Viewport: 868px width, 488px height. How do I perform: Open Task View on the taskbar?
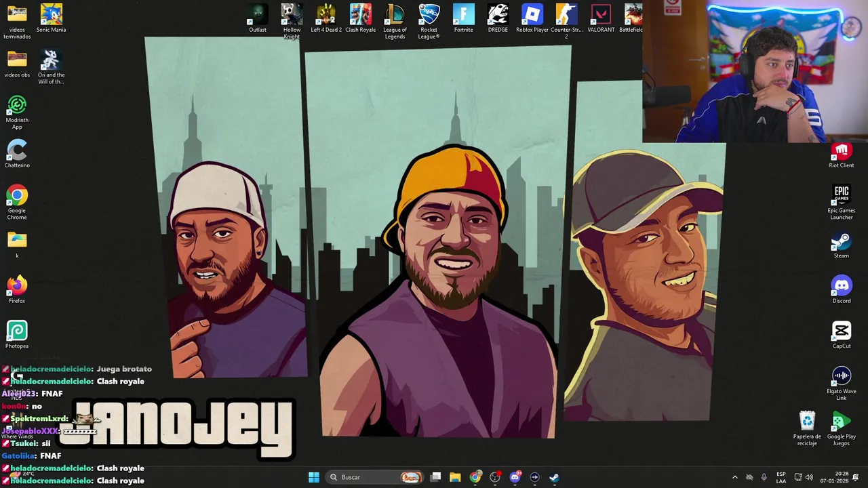[436, 477]
